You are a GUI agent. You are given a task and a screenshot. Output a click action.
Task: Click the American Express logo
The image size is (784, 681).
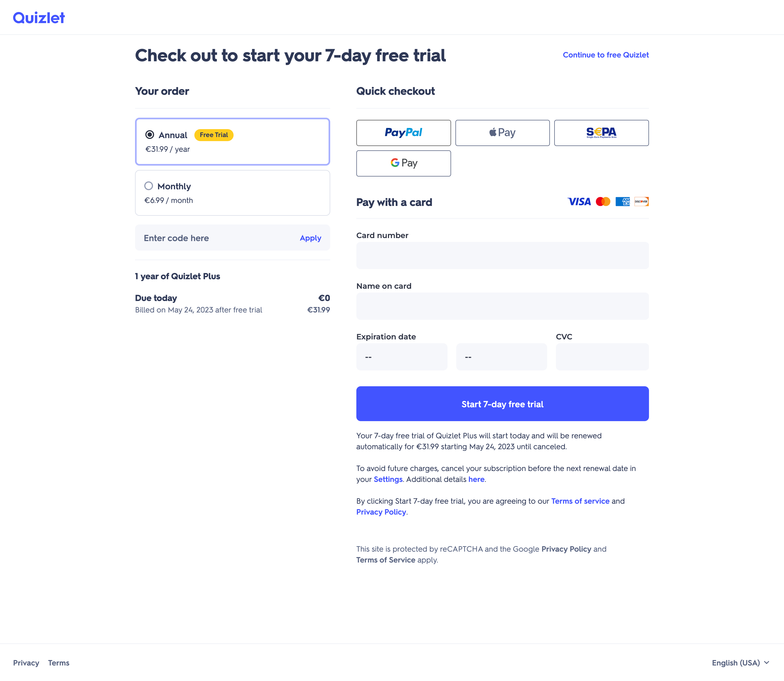tap(623, 201)
